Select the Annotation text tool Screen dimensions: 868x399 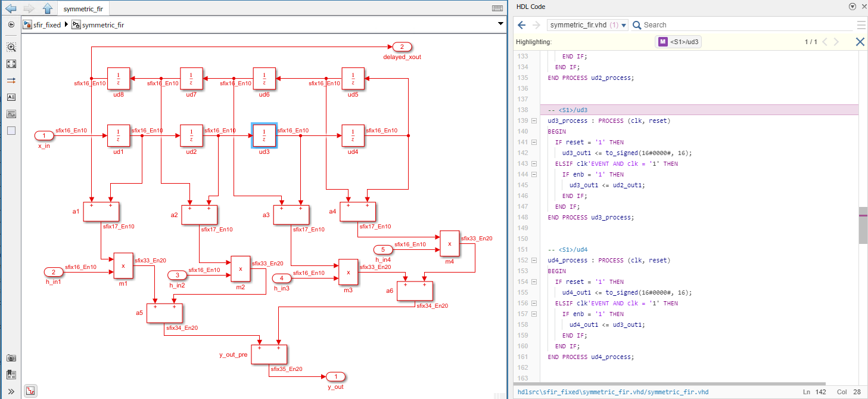(x=11, y=97)
